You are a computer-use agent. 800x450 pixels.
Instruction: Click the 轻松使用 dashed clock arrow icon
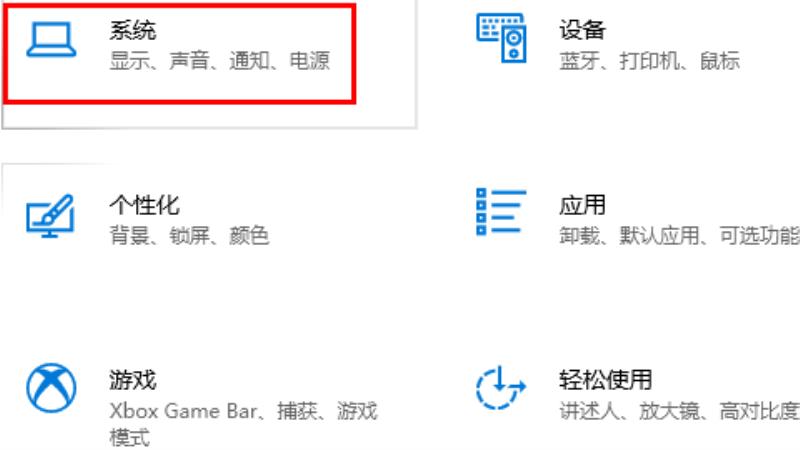pos(501,387)
